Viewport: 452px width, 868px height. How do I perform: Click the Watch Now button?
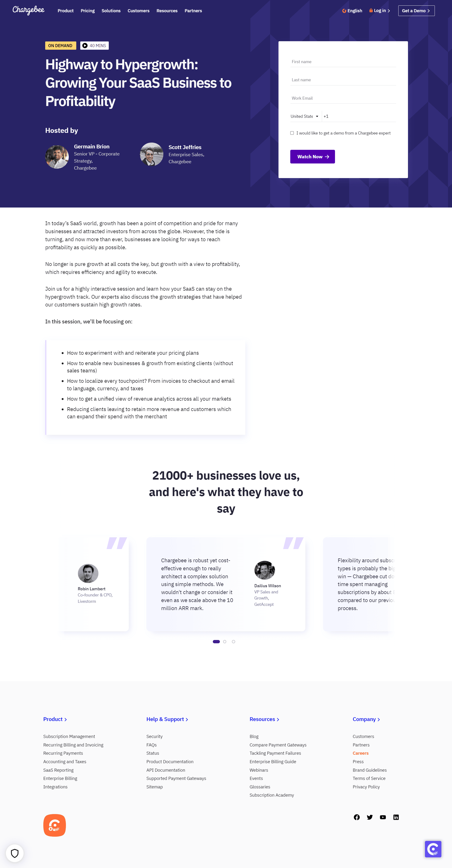311,156
